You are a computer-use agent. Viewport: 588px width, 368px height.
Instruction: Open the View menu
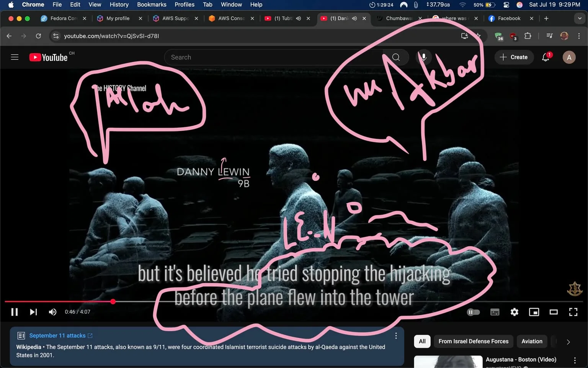tap(95, 5)
